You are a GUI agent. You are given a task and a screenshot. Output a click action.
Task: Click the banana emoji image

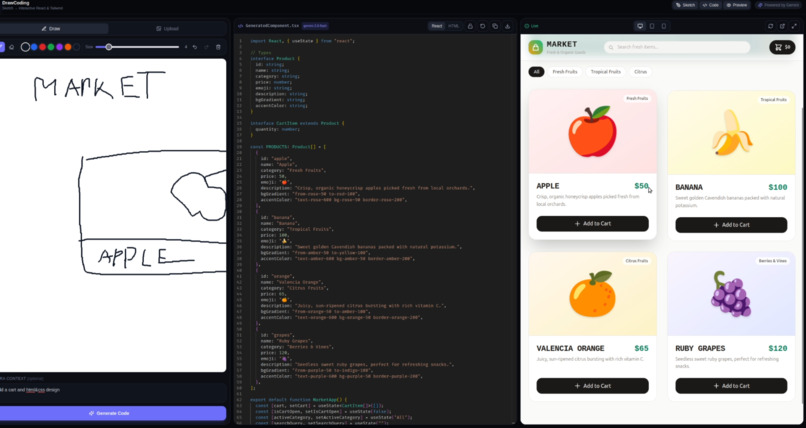pyautogui.click(x=731, y=133)
